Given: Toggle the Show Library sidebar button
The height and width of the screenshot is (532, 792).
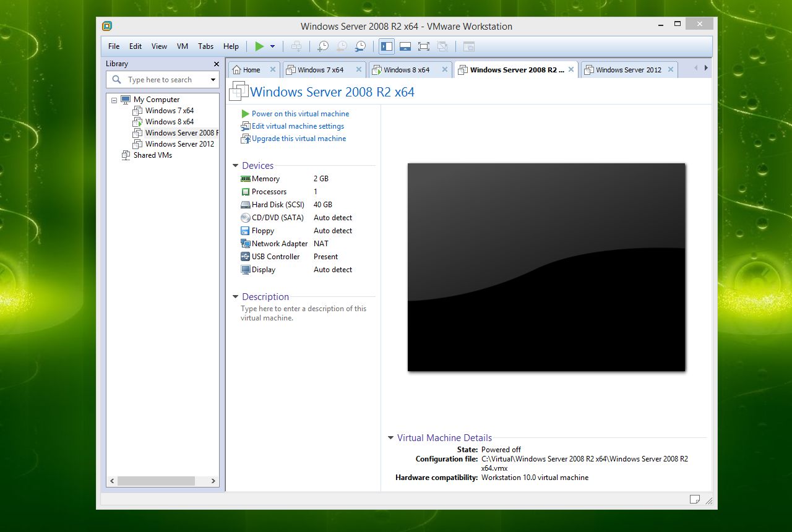Looking at the screenshot, I should (x=387, y=46).
